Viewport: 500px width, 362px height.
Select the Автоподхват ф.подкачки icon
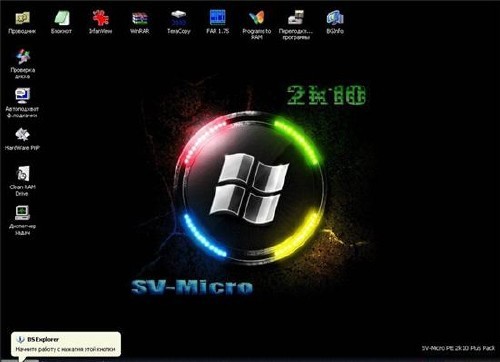(22, 103)
